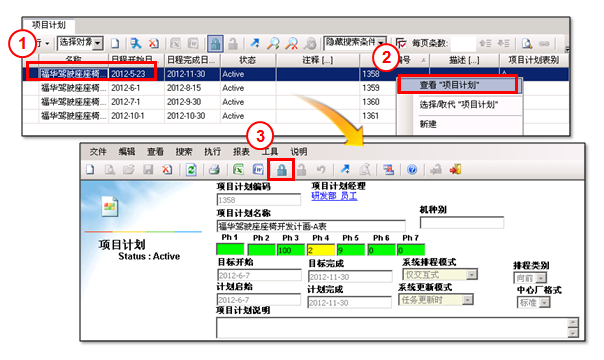
Task: Click 描述 [...] column header
Action: click(464, 60)
